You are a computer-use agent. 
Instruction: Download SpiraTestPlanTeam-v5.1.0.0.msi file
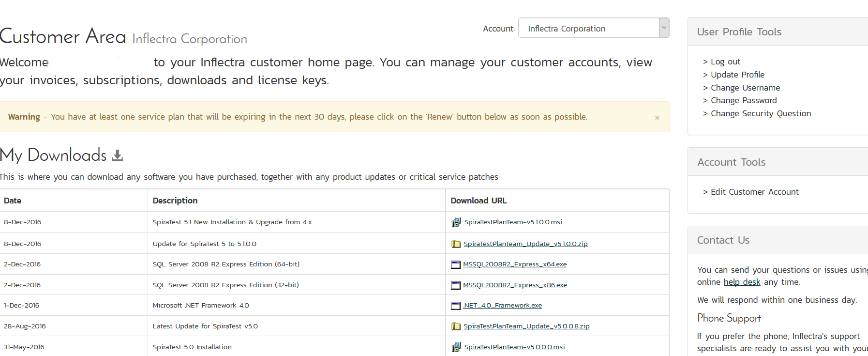513,222
